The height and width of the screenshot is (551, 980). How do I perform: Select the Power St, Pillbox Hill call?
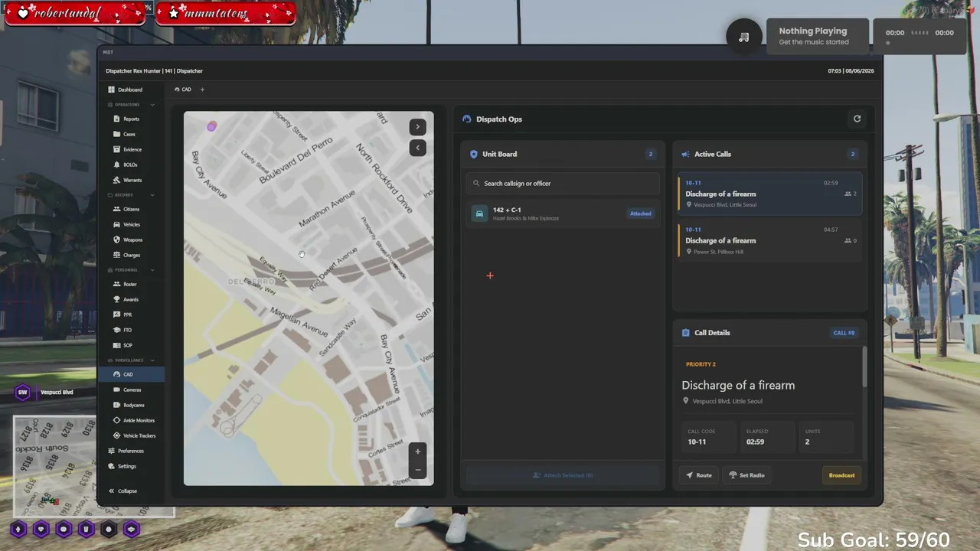coord(769,240)
